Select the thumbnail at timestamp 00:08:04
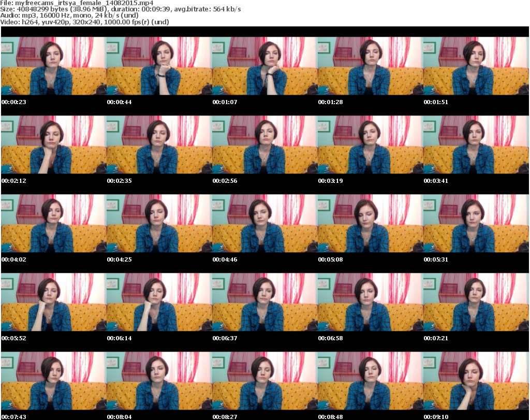530x420 pixels. (x=159, y=381)
